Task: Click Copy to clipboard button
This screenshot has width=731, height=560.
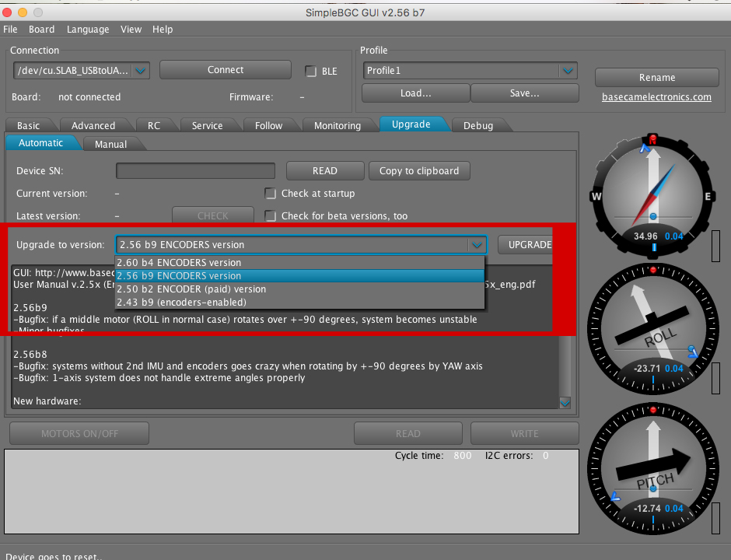Action: pos(419,170)
